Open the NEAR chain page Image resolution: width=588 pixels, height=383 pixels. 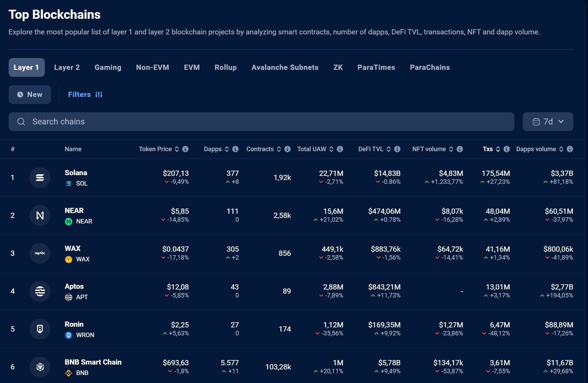click(74, 211)
